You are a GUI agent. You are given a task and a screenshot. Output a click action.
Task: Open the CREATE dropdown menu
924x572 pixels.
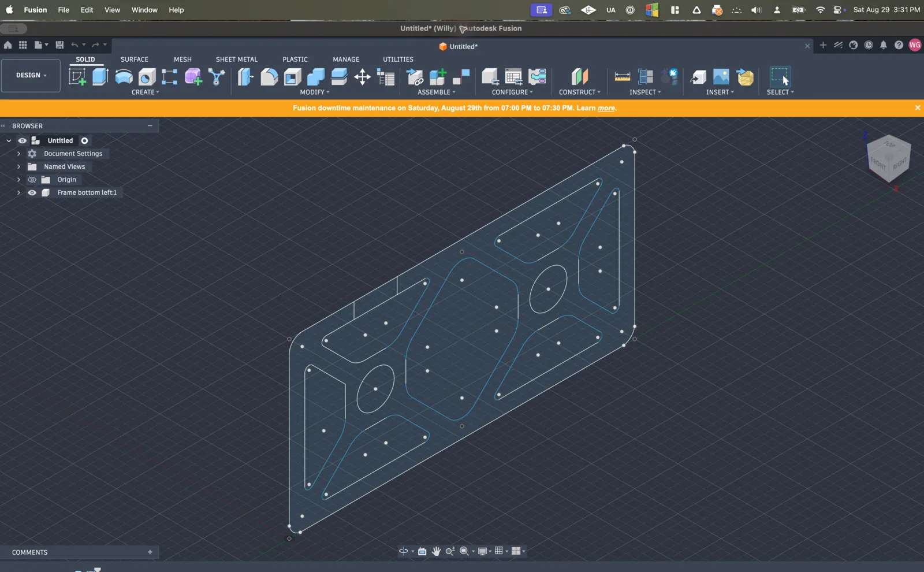click(x=145, y=92)
